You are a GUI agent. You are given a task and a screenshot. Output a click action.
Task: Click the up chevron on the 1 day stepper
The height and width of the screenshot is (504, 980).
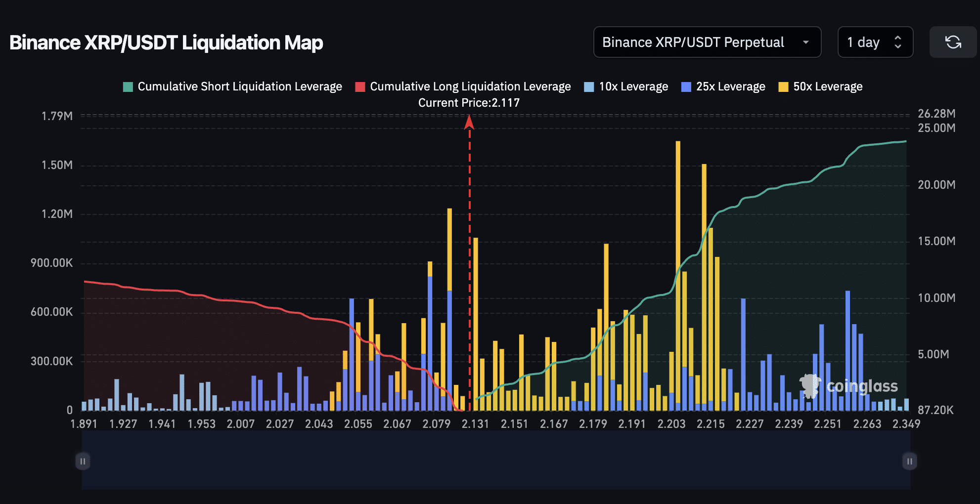[x=898, y=38]
